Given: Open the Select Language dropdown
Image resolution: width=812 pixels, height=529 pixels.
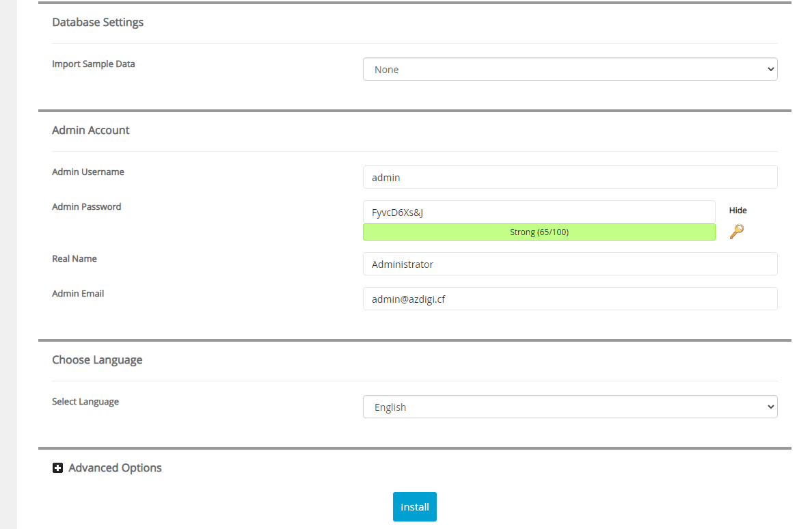Looking at the screenshot, I should point(569,407).
